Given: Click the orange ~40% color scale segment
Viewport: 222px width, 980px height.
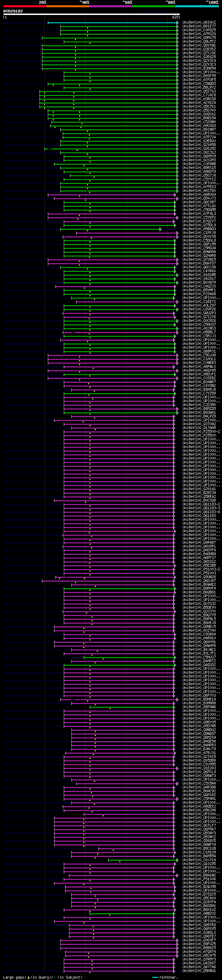Looking at the screenshot, I should click(x=68, y=6).
